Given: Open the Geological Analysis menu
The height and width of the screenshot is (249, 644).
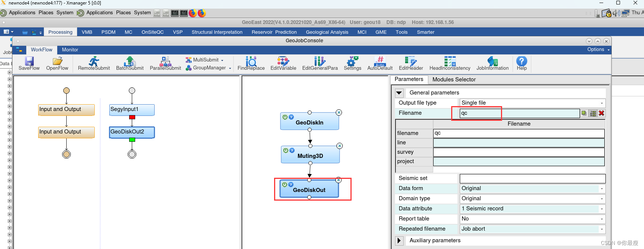Looking at the screenshot, I should coord(327,32).
